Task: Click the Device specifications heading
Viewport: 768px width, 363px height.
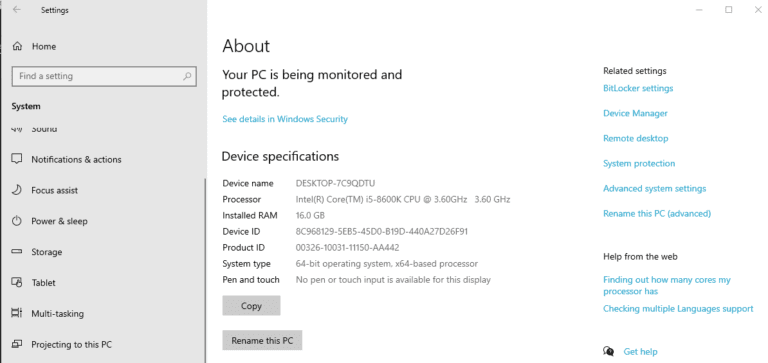Action: click(x=280, y=156)
